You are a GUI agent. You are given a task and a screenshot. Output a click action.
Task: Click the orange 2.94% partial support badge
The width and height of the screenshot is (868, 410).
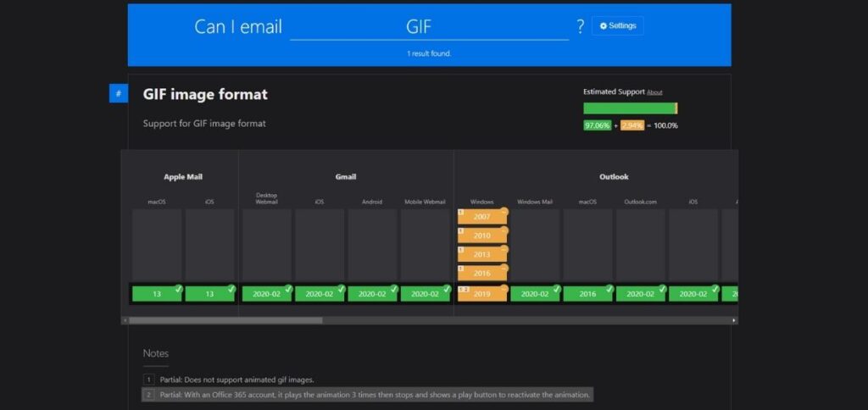[632, 125]
